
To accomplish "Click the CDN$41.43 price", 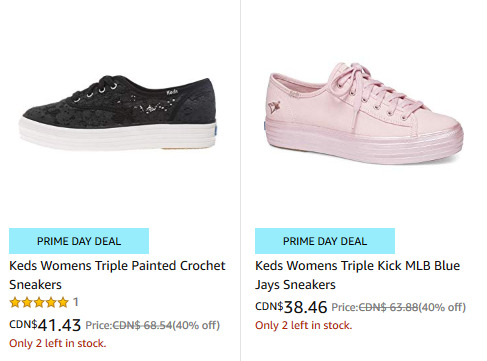I will click(x=45, y=325).
